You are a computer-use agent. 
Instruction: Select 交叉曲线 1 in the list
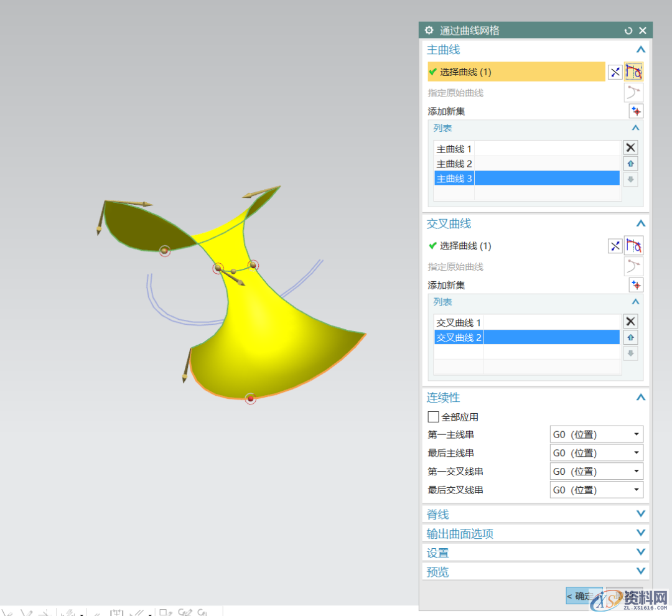(x=459, y=323)
